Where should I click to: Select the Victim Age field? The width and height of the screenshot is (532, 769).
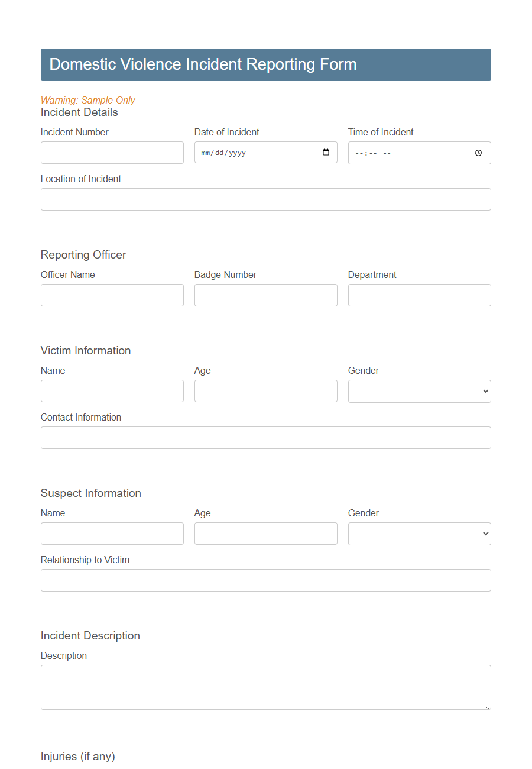(265, 391)
